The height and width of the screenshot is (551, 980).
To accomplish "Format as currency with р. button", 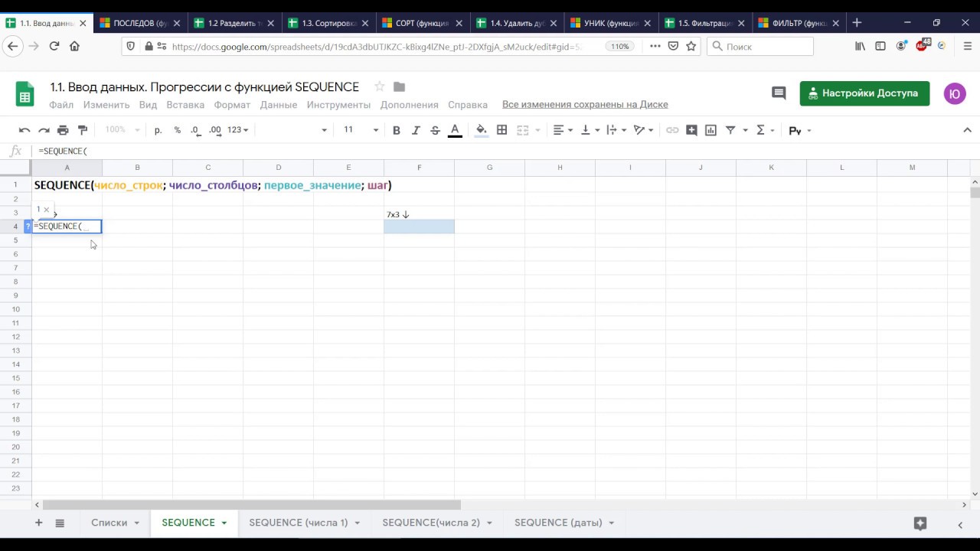I will pos(158,130).
